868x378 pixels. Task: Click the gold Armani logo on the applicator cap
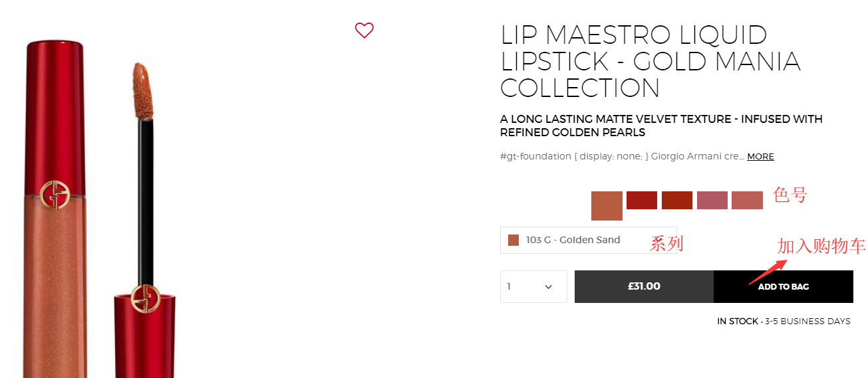(x=144, y=298)
